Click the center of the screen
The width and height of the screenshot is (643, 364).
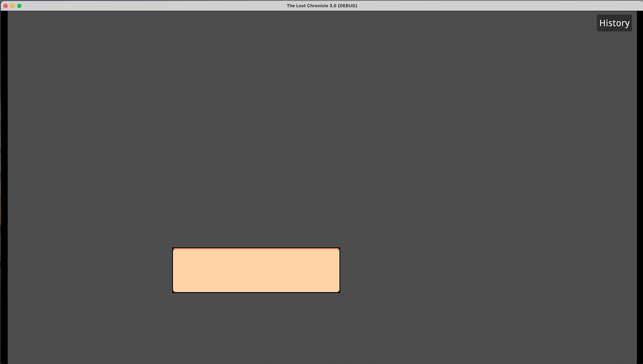[x=321, y=182]
